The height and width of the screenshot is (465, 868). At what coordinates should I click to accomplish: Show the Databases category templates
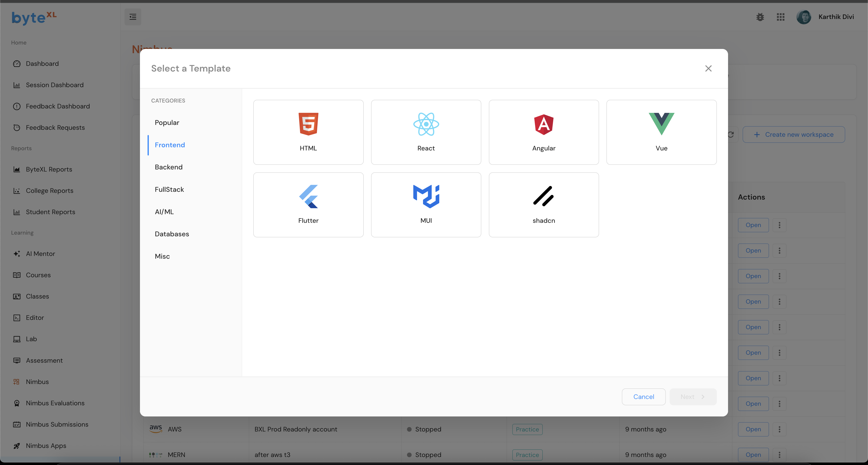click(x=172, y=234)
